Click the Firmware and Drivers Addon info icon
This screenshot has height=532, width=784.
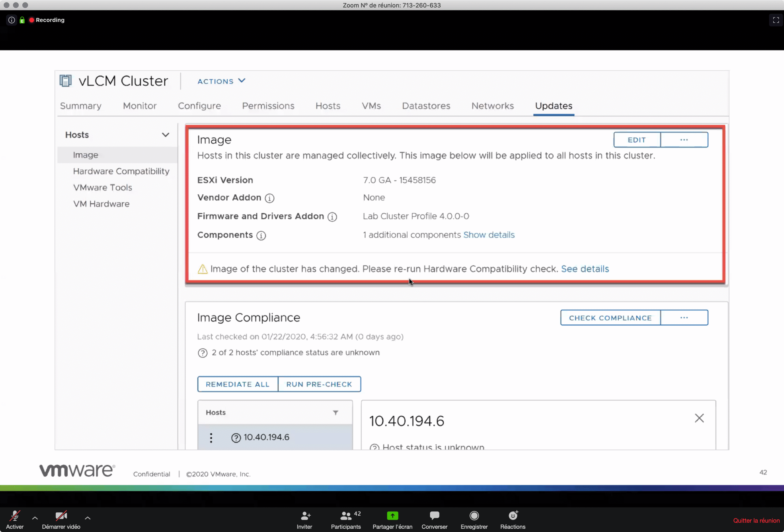click(332, 217)
